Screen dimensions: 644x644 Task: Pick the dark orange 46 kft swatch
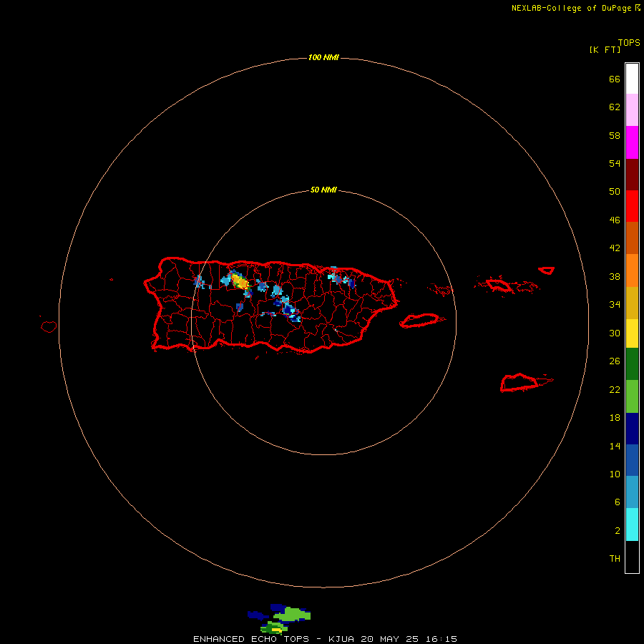pyautogui.click(x=632, y=238)
